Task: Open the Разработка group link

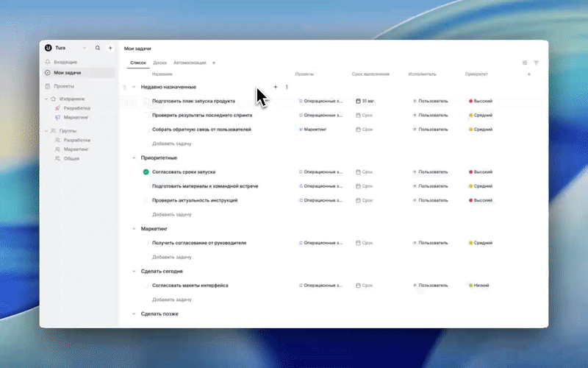Action: coord(77,140)
